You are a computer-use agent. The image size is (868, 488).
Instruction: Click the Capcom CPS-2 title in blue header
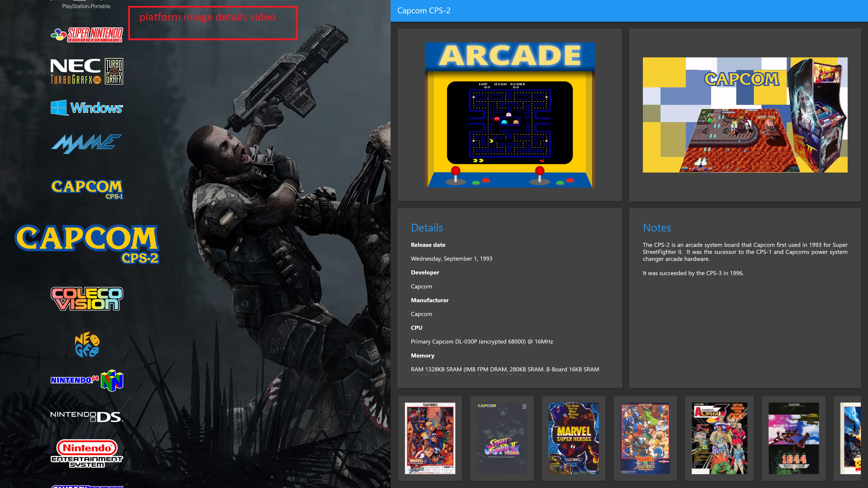coord(424,10)
